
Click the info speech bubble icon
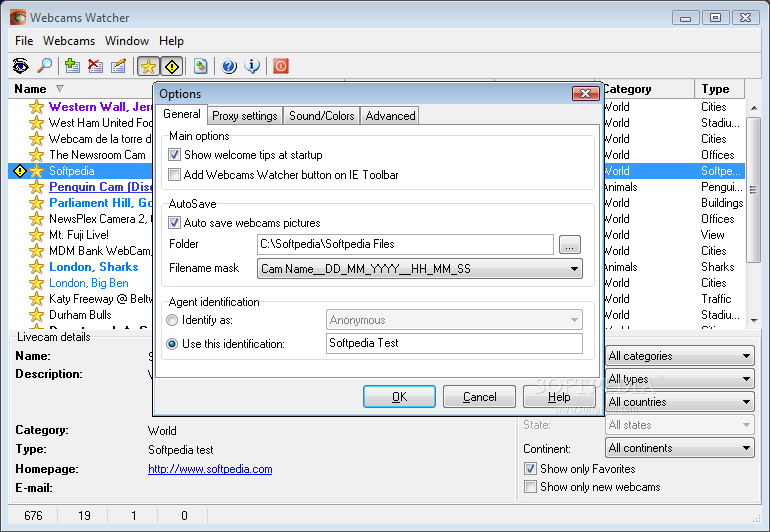pyautogui.click(x=252, y=65)
